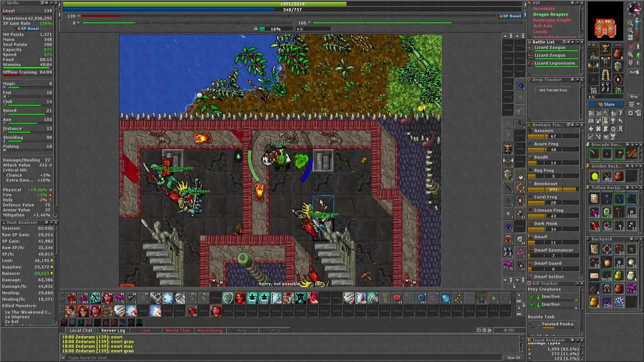
Task: Select Urzednikk in VIP list
Action: tap(544, 9)
